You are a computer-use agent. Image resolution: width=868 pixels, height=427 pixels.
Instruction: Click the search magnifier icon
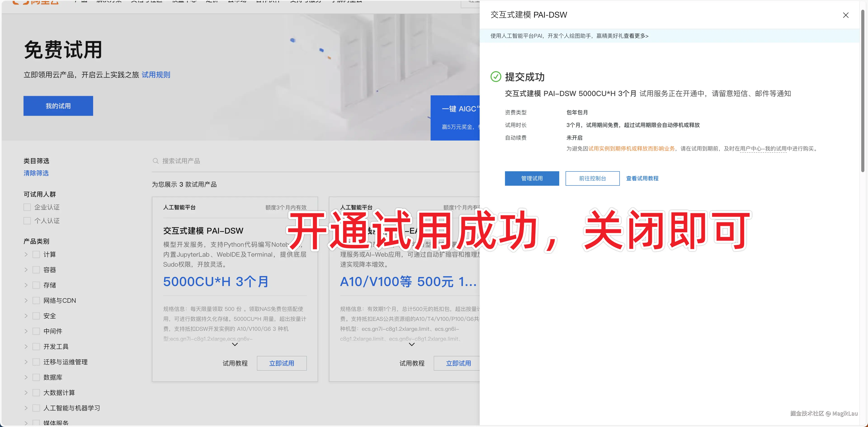click(x=155, y=161)
